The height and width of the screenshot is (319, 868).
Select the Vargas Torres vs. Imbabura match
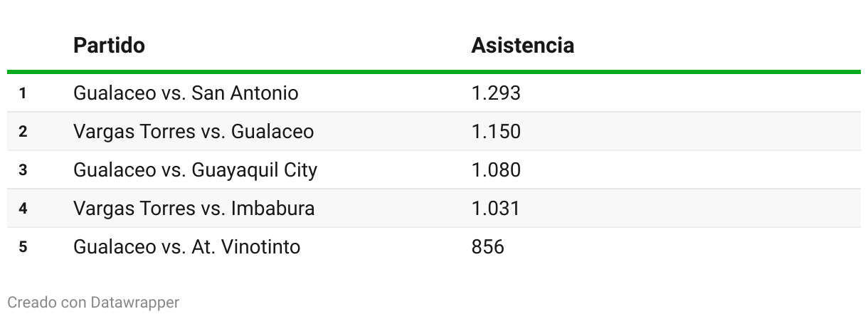coord(194,209)
